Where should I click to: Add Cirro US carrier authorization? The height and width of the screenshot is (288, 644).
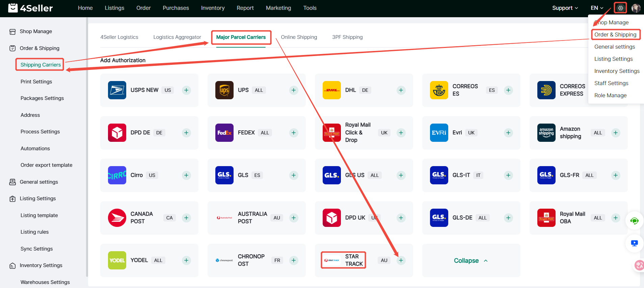(186, 175)
